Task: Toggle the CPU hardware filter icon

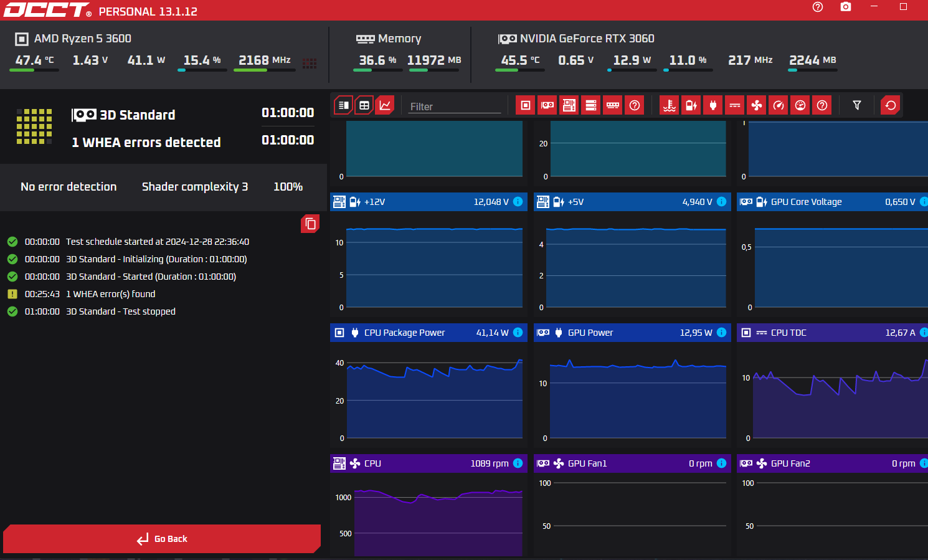Action: (x=526, y=105)
